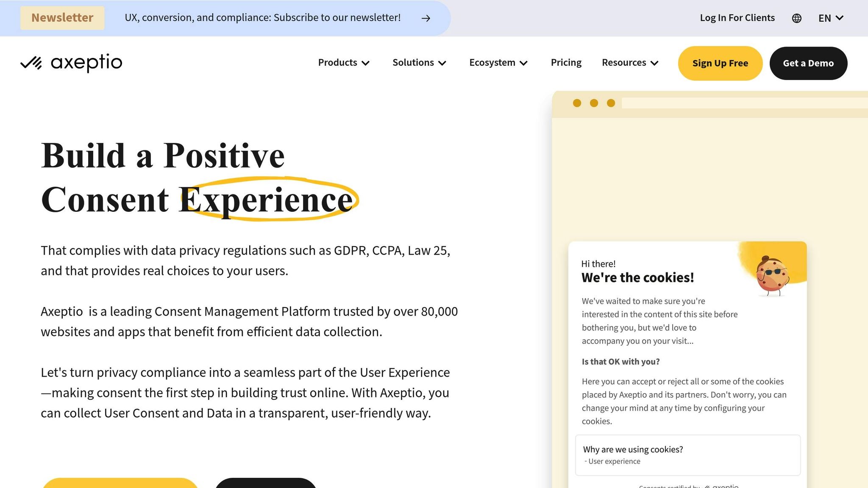Expand the Ecosystem menu chevron
The image size is (868, 488).
coord(524,63)
